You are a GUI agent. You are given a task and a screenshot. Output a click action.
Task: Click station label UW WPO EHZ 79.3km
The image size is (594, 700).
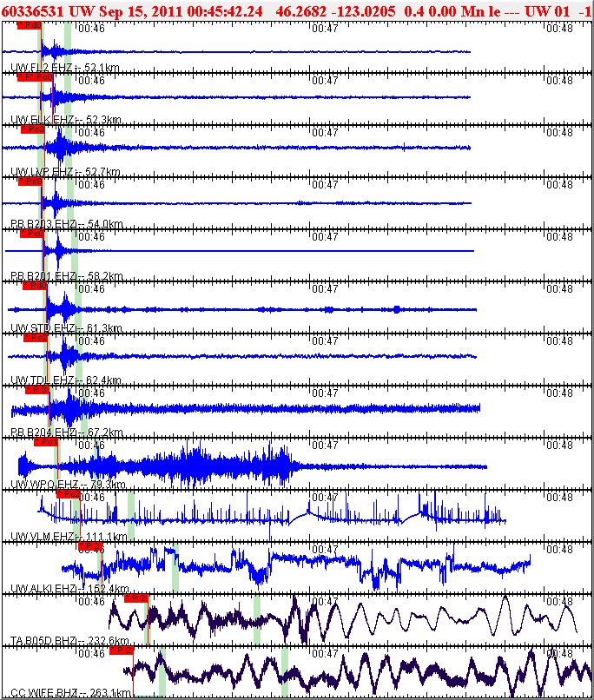click(x=68, y=485)
